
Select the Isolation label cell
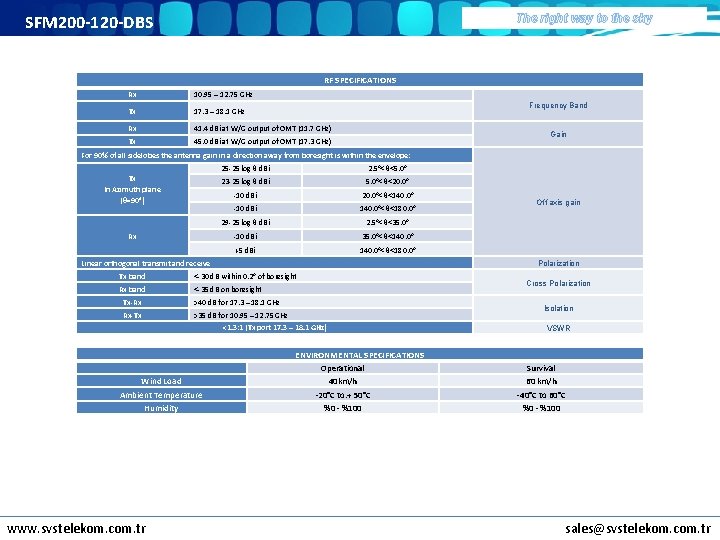[558, 308]
